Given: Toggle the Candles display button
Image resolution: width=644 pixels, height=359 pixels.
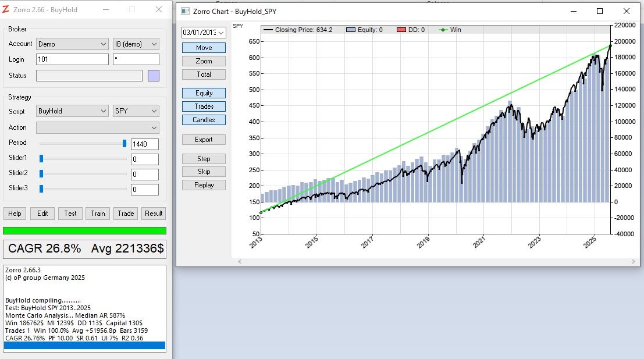Looking at the screenshot, I should point(204,120).
